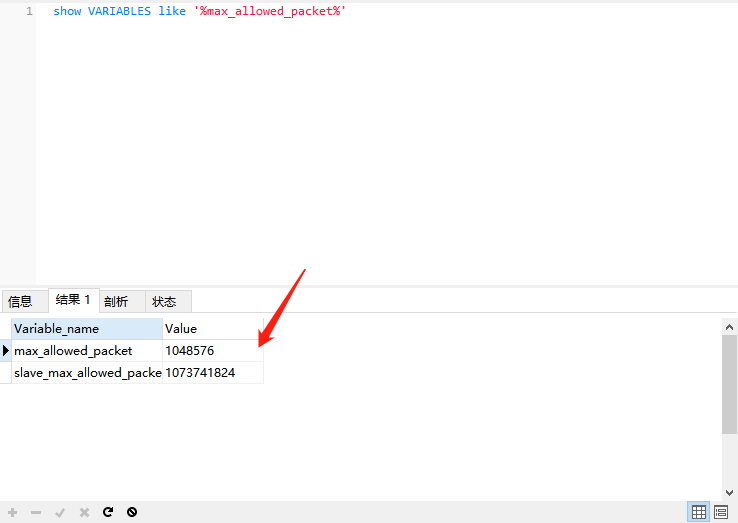Open the 信息 tab
The width and height of the screenshot is (738, 523).
tap(21, 301)
